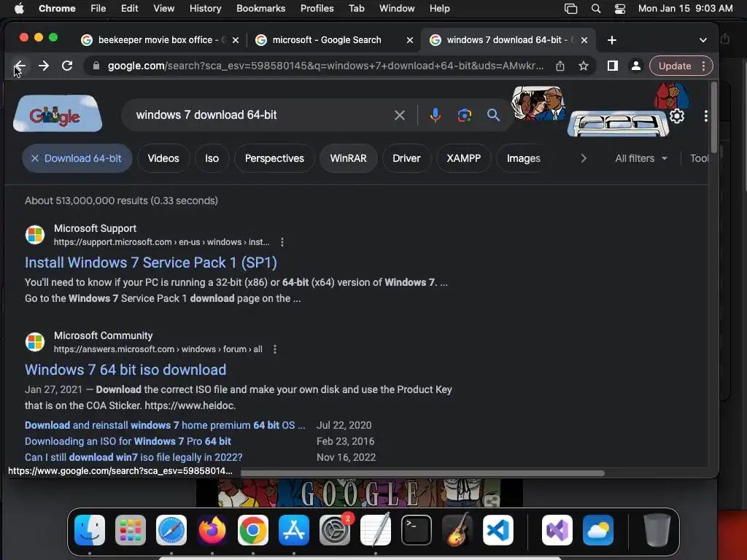Image resolution: width=747 pixels, height=560 pixels.
Task: Open Chrome side panel icon
Action: pos(613,66)
